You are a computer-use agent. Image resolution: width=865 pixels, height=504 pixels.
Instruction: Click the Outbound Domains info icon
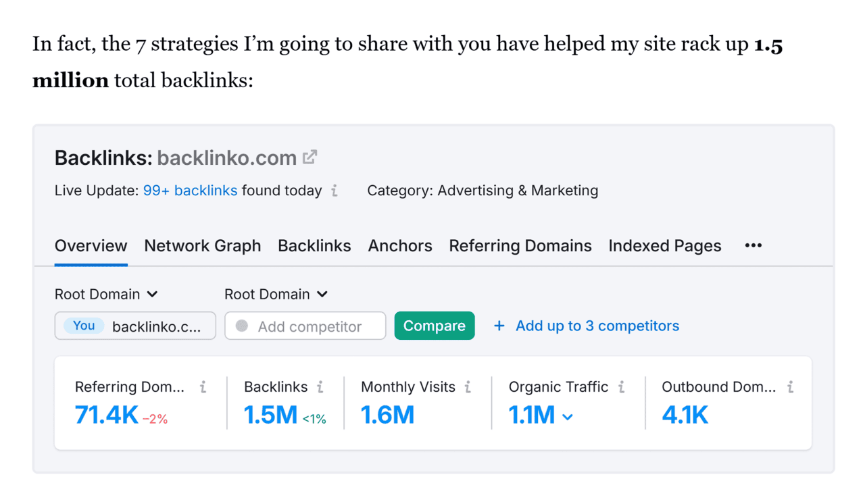(789, 386)
